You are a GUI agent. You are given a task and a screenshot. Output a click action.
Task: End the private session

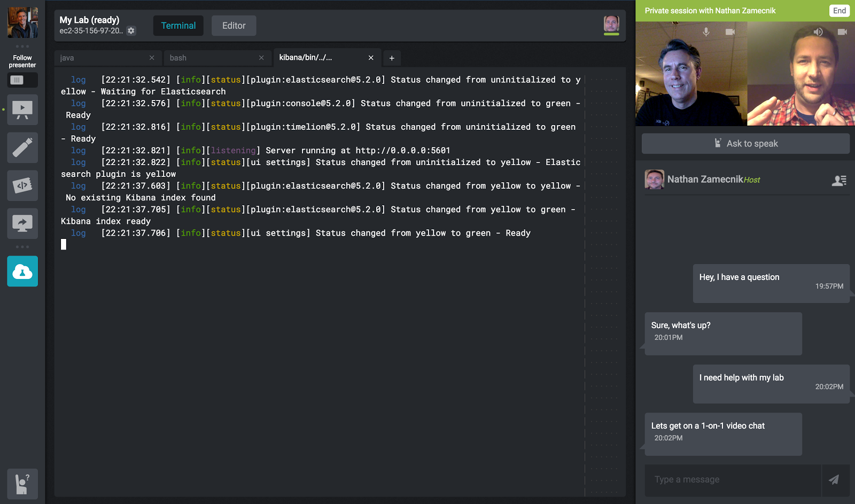[839, 11]
